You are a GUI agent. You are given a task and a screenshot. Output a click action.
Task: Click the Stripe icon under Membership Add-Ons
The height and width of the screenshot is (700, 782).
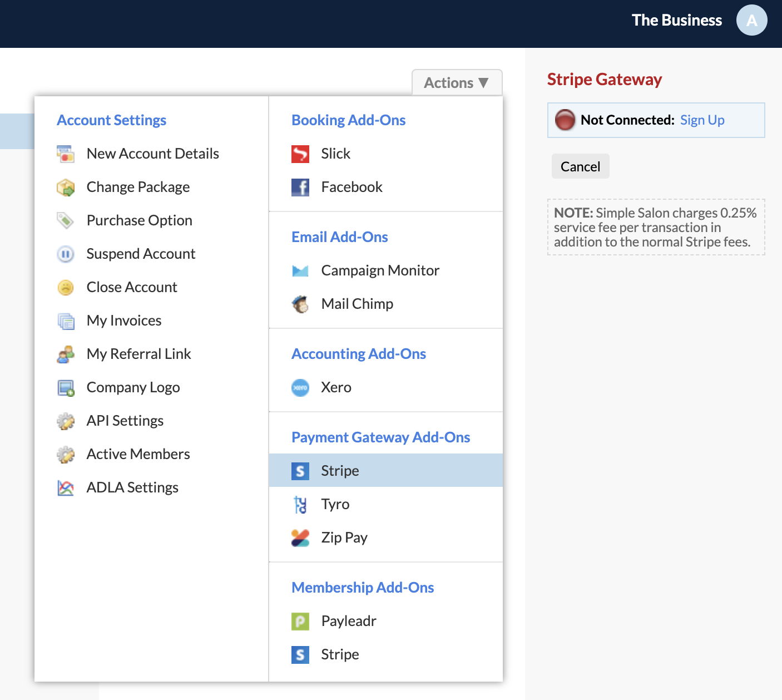coord(300,654)
